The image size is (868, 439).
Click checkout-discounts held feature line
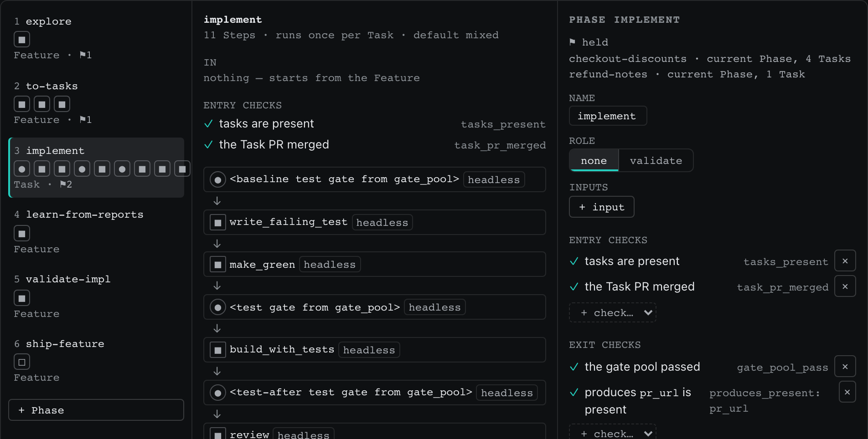point(710,59)
